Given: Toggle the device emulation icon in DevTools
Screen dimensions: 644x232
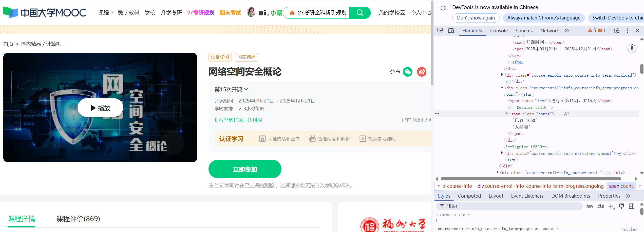Looking at the screenshot, I should [x=451, y=31].
